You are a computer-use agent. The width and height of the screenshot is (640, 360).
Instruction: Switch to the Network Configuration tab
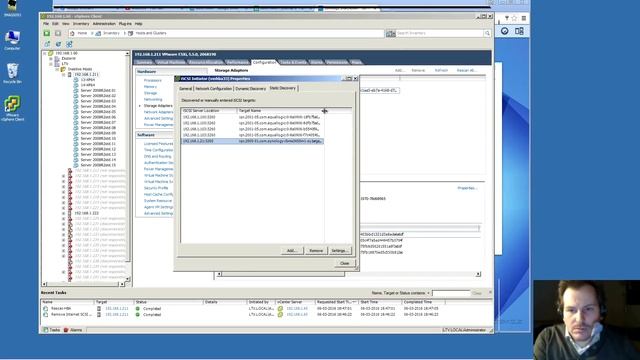point(213,89)
